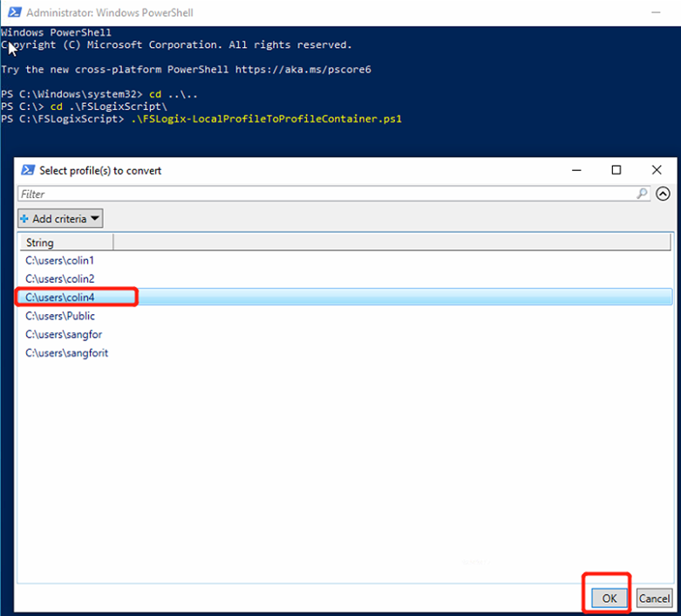
Task: Minimize the Administrator PowerShell window
Action: tap(655, 13)
